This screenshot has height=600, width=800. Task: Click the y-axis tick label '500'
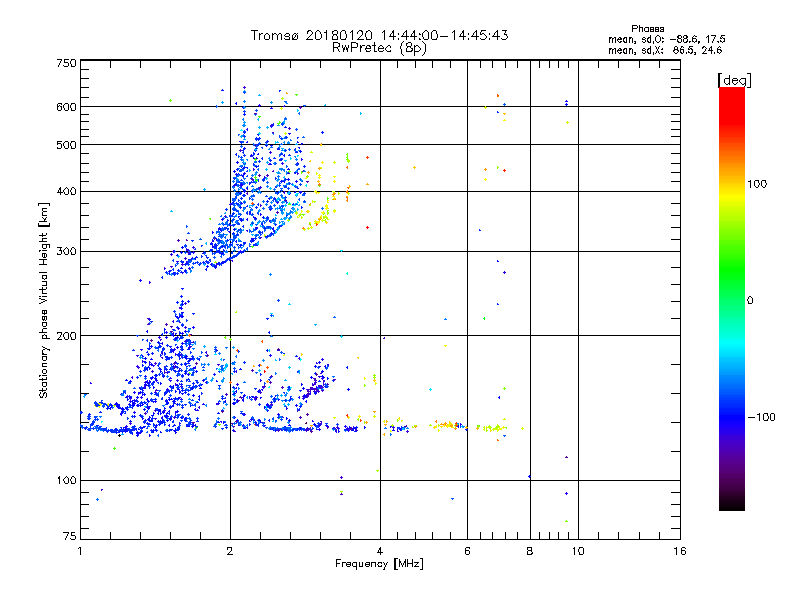click(66, 145)
